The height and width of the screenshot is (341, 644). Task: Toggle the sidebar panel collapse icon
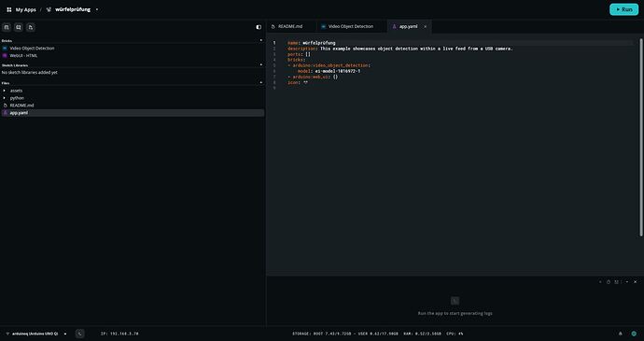(x=259, y=27)
